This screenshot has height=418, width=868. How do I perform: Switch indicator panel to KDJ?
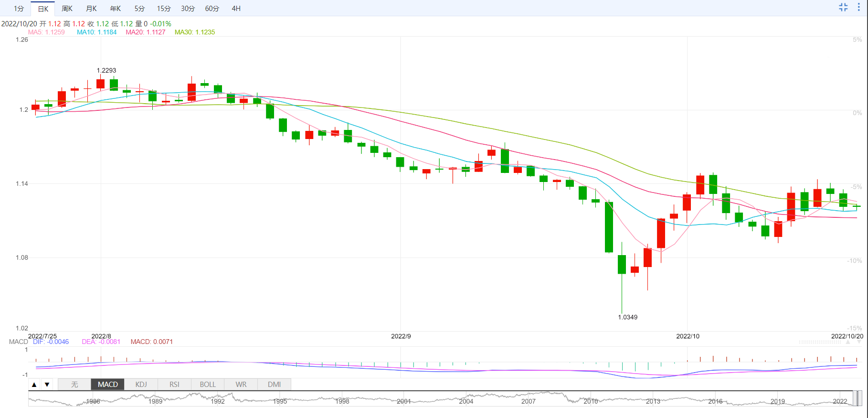coord(141,385)
